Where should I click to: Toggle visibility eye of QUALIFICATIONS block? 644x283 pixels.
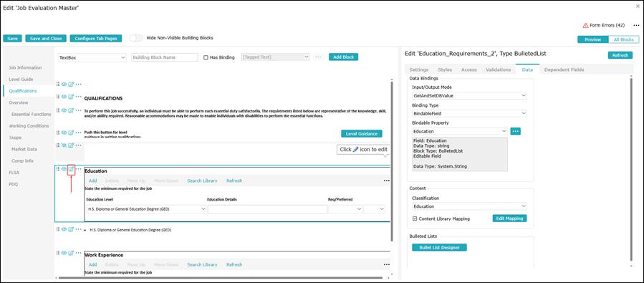coord(64,97)
